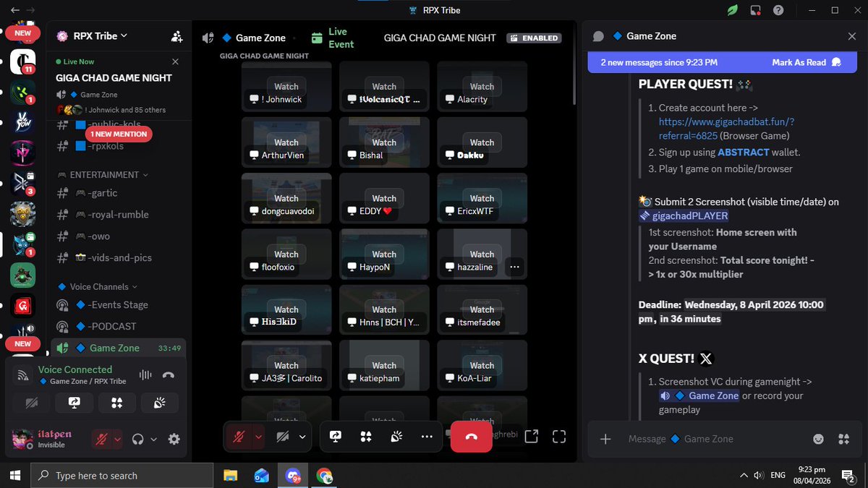
Task: Open User Settings gear
Action: point(174,439)
